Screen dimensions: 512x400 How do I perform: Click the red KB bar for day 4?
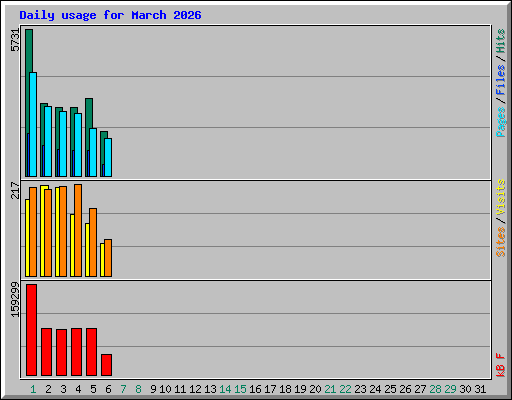point(76,352)
